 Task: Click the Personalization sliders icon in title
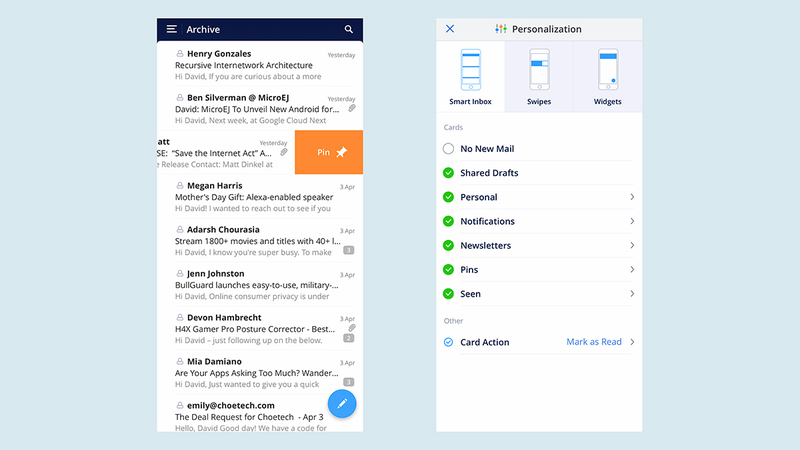tap(501, 29)
